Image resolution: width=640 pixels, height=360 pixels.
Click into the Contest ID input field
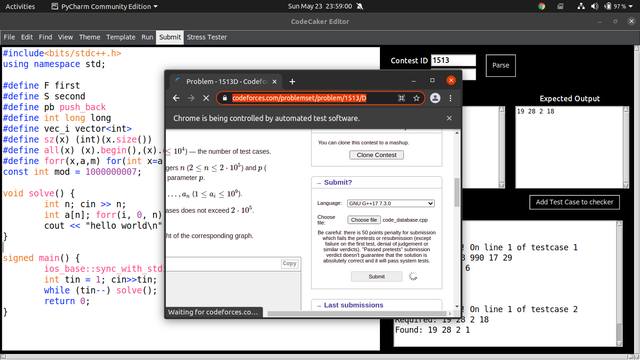pyautogui.click(x=453, y=60)
